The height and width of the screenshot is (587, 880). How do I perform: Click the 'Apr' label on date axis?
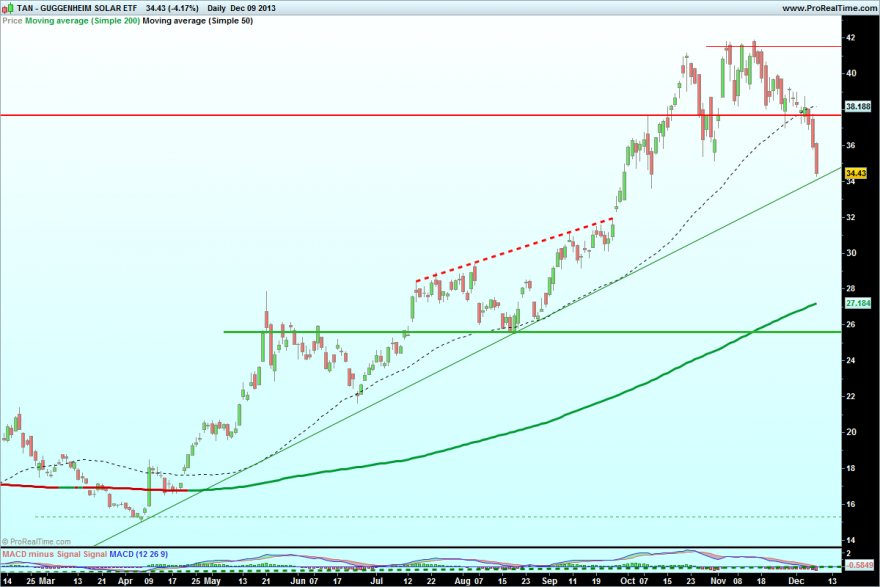tap(125, 581)
